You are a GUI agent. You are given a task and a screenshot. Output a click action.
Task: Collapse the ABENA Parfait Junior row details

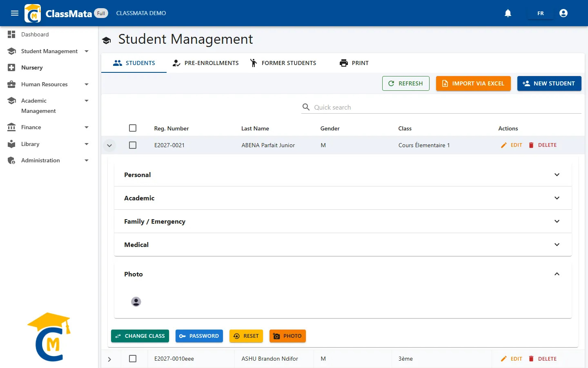tap(109, 145)
